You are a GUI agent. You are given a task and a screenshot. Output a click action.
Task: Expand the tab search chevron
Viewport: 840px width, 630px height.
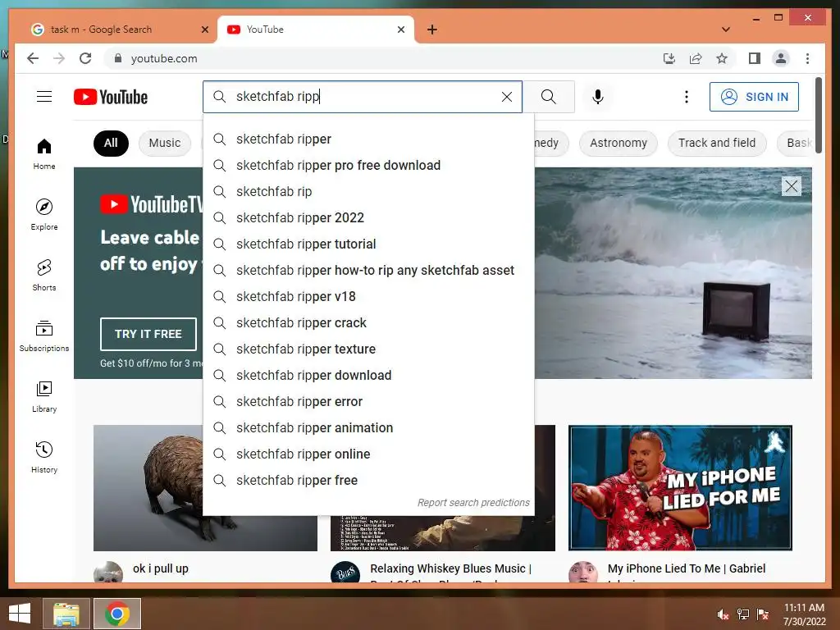pos(725,30)
